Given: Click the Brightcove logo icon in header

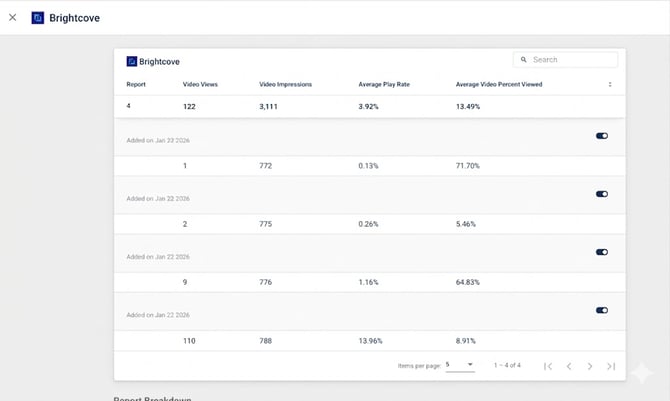Looking at the screenshot, I should 38,18.
